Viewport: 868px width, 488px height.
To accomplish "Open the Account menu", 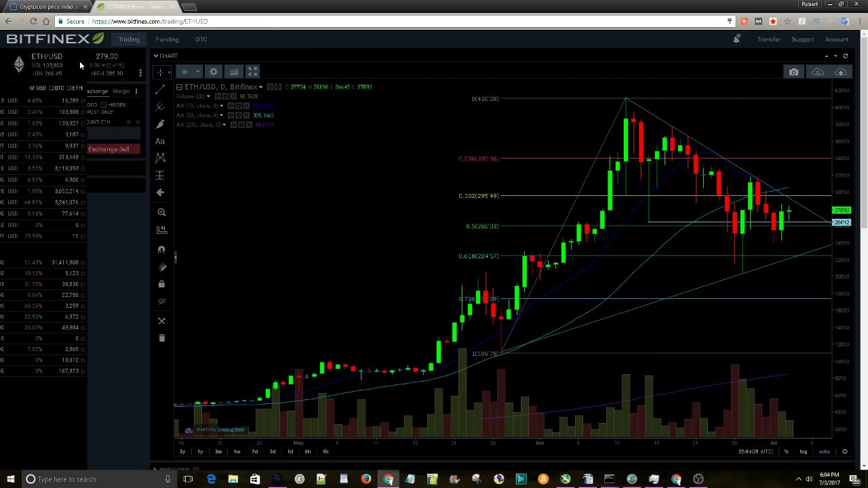I will tap(836, 39).
